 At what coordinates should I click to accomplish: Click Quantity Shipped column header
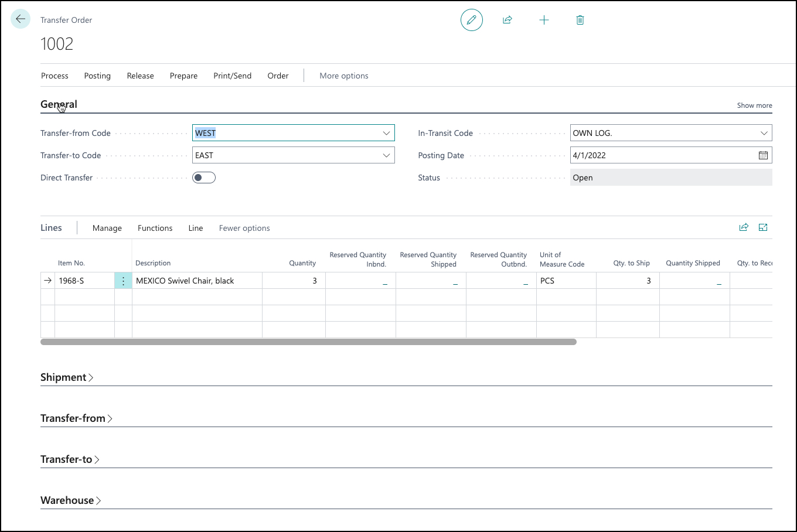(693, 263)
